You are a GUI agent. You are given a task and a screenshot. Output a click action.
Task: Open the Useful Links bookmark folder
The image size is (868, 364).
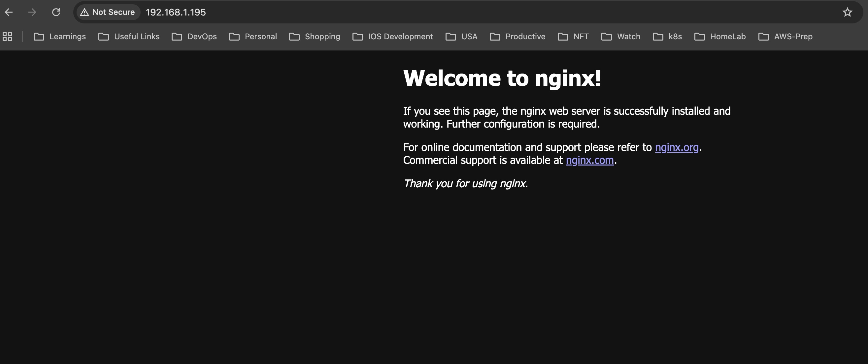coord(129,36)
